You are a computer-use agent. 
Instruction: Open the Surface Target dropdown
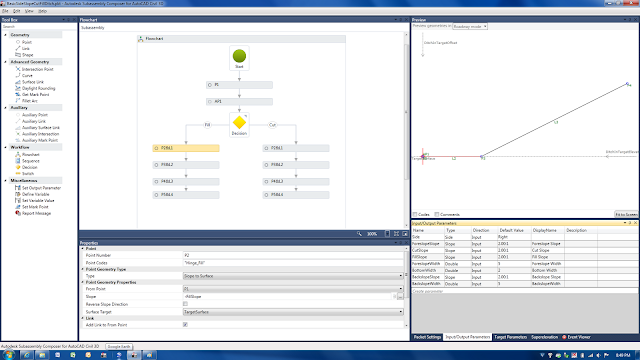pyautogui.click(x=293, y=312)
